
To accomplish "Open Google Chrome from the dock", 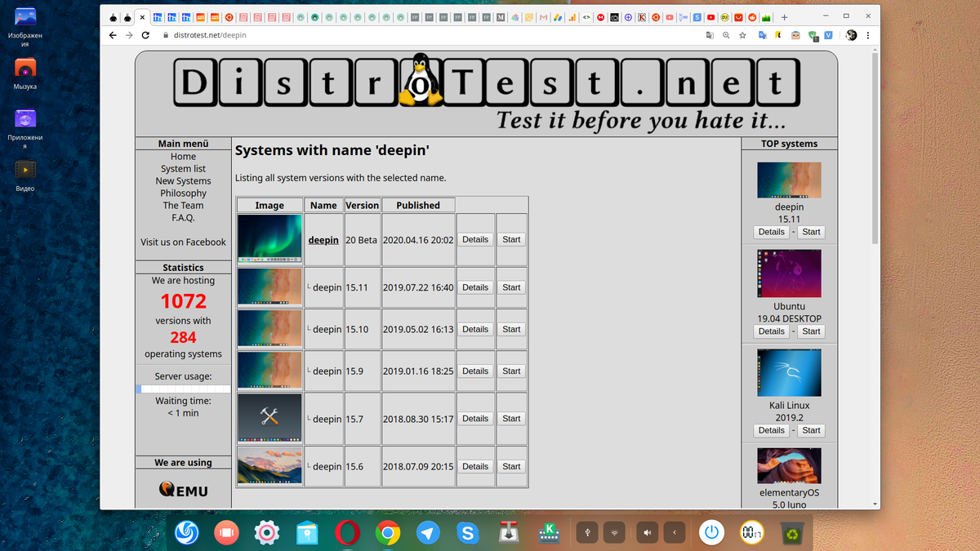I will coord(387,533).
